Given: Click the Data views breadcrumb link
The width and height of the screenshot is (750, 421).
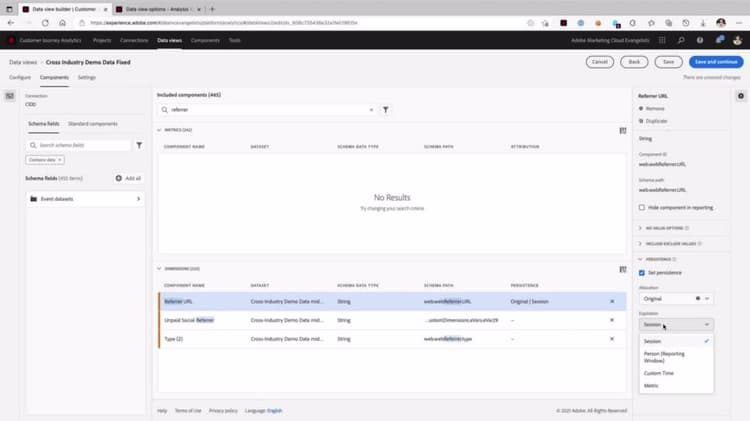Looking at the screenshot, I should pyautogui.click(x=23, y=62).
